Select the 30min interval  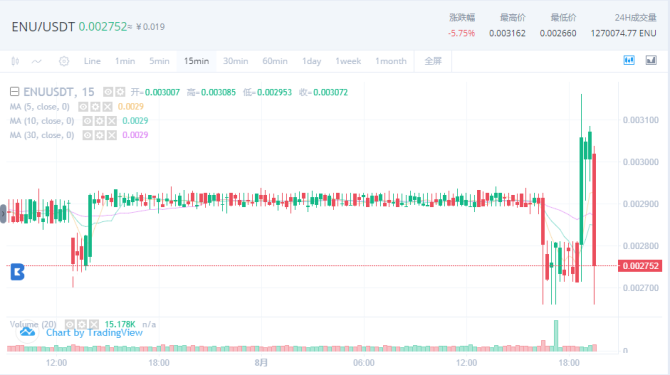(x=235, y=61)
